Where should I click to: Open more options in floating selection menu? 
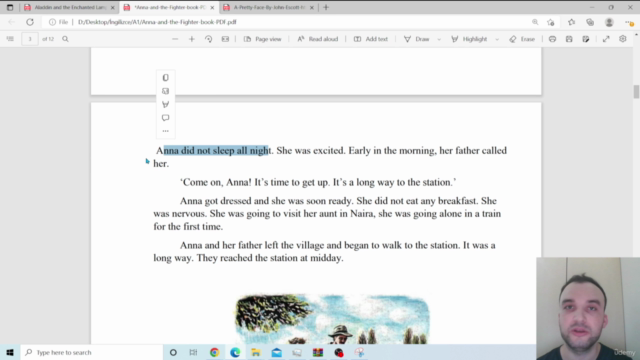(x=165, y=131)
